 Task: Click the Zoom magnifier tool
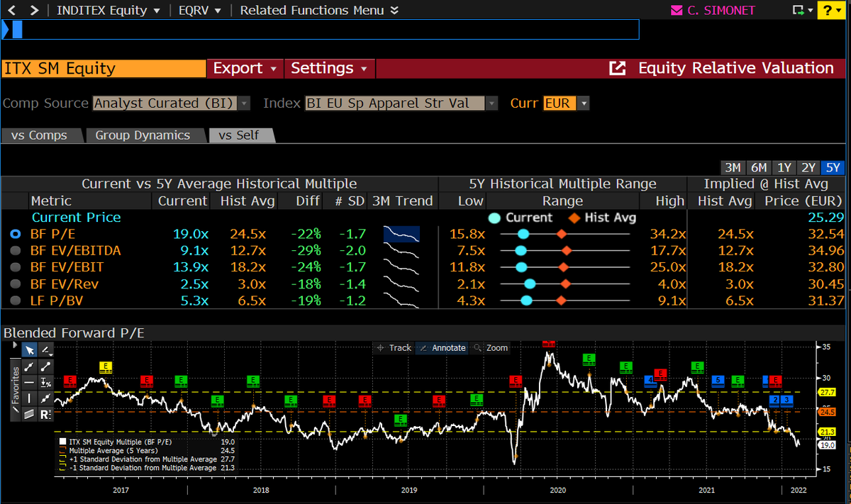(491, 347)
